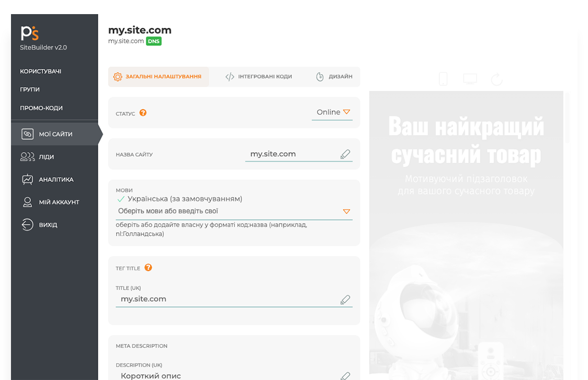Open Промо-коди from the sidebar
Viewport: 588px width, 380px height.
click(41, 108)
